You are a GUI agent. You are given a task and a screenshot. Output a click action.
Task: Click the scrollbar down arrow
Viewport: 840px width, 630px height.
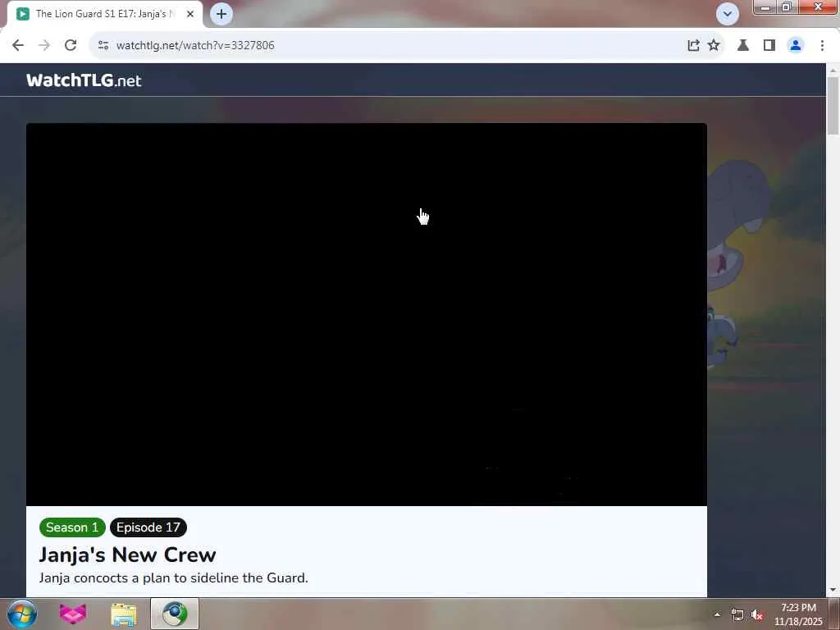pyautogui.click(x=833, y=590)
